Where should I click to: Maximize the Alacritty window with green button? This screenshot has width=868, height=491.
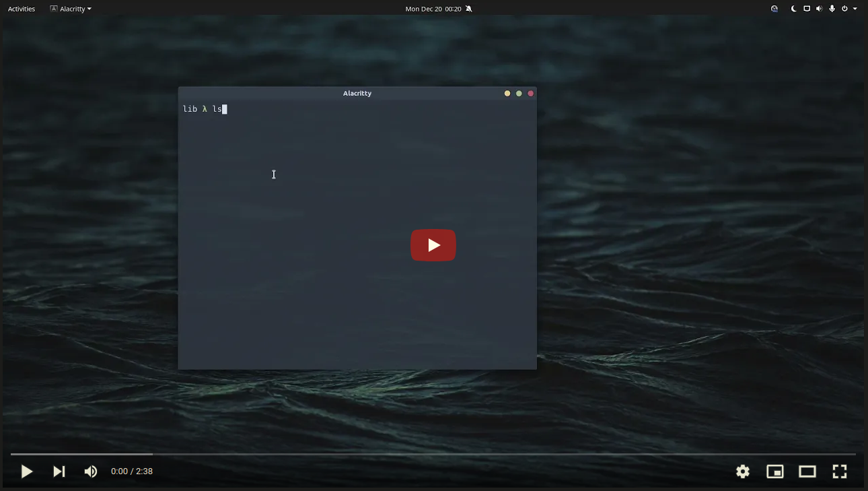point(519,94)
